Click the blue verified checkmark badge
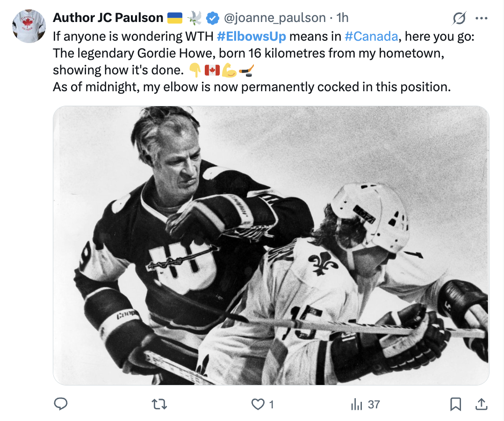Image resolution: width=504 pixels, height=421 pixels. coord(213,18)
